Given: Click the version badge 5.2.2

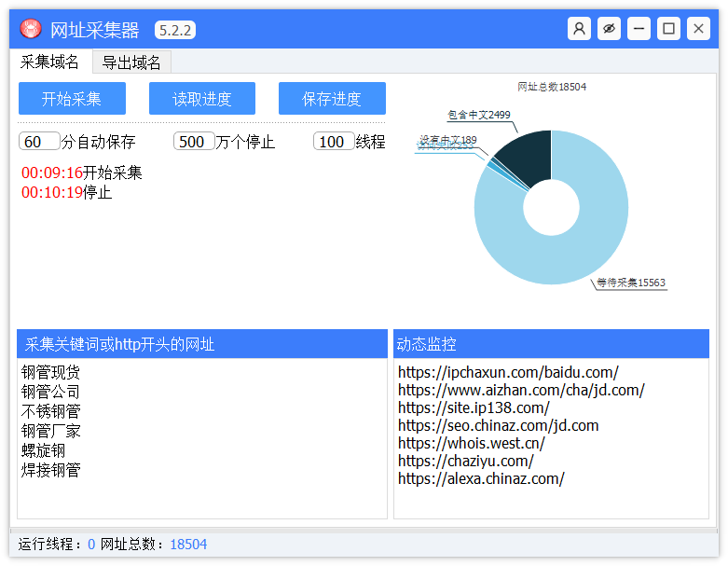Looking at the screenshot, I should coord(175,30).
